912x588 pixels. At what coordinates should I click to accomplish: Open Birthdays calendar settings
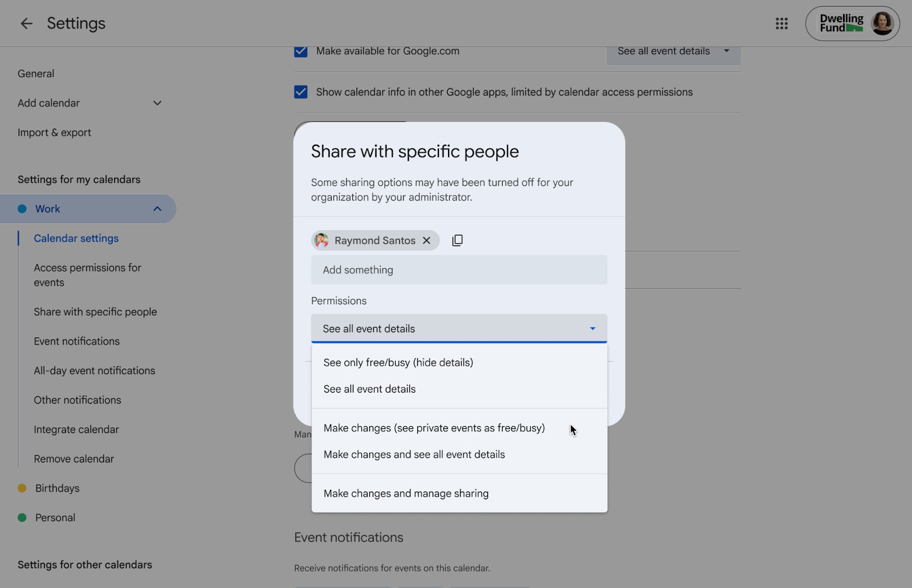(x=58, y=488)
